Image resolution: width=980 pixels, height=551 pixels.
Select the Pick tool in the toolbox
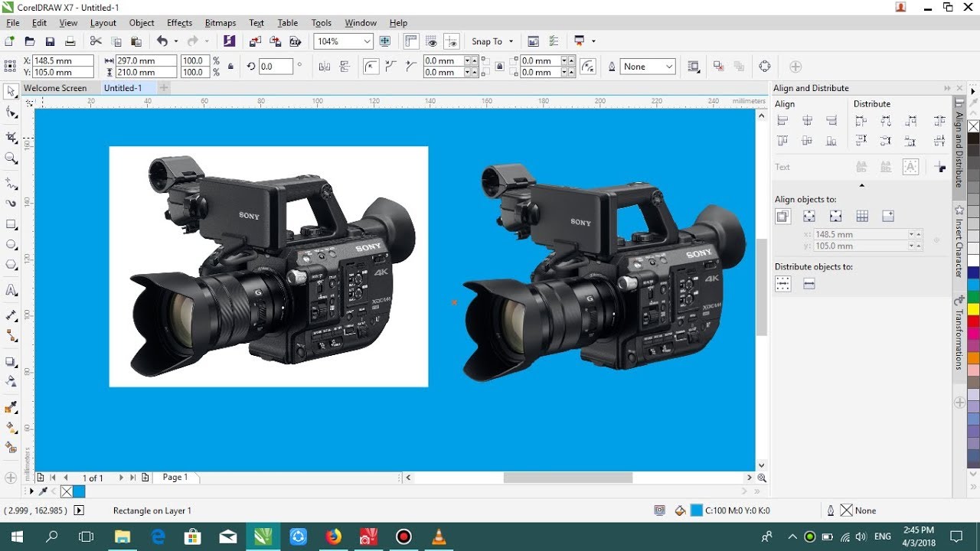pos(11,92)
